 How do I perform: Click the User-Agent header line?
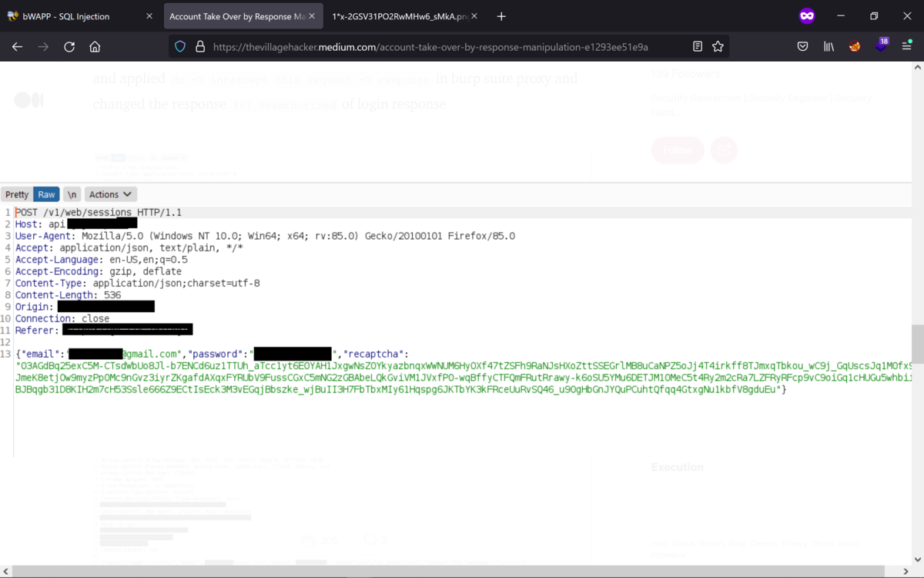265,236
